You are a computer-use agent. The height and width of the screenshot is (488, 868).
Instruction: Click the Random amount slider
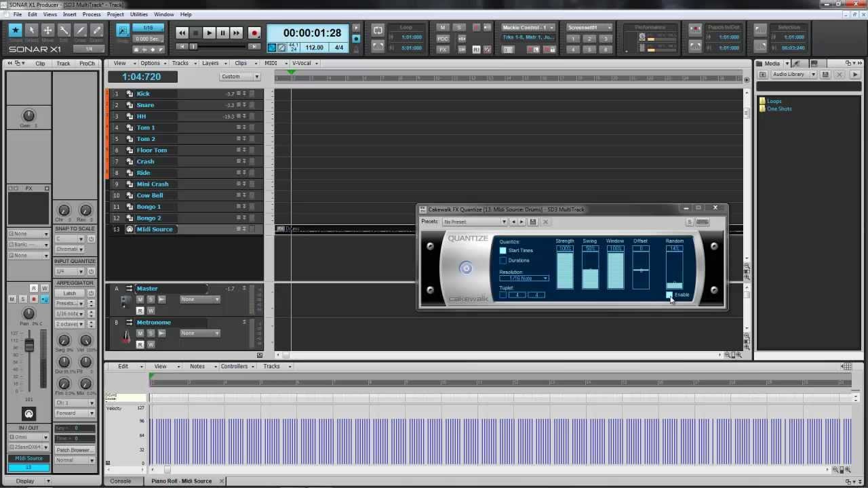(674, 270)
